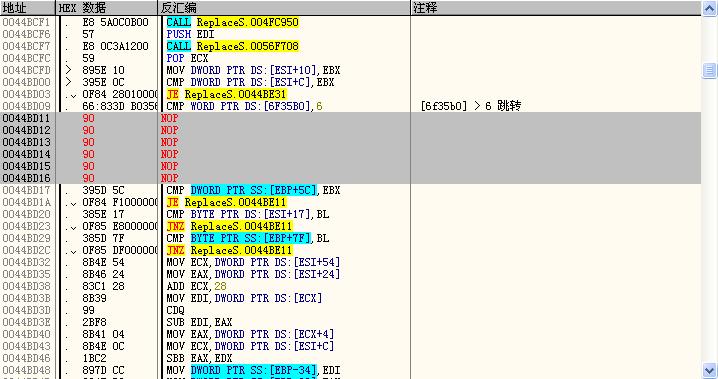Screen dimensions: 718x379
Task: Click hex bytes 895E 10
Action: point(103,70)
